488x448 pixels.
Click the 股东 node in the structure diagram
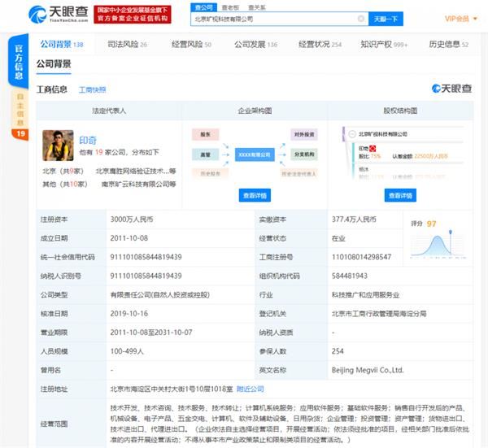pyautogui.click(x=205, y=134)
